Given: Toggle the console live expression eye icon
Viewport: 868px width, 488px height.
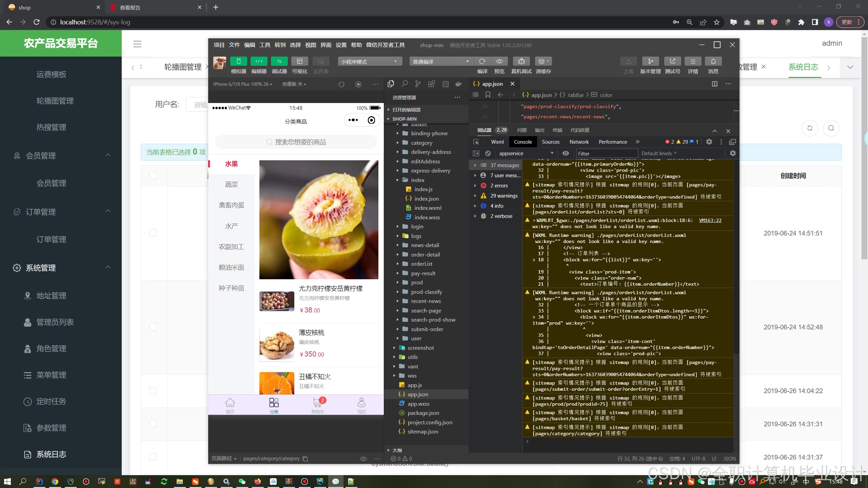Looking at the screenshot, I should click(566, 154).
